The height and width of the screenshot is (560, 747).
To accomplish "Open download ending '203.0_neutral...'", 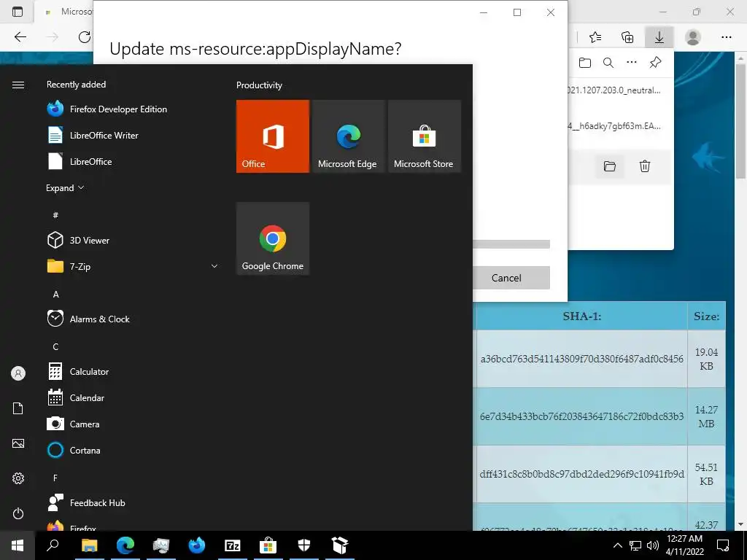I will click(x=614, y=90).
